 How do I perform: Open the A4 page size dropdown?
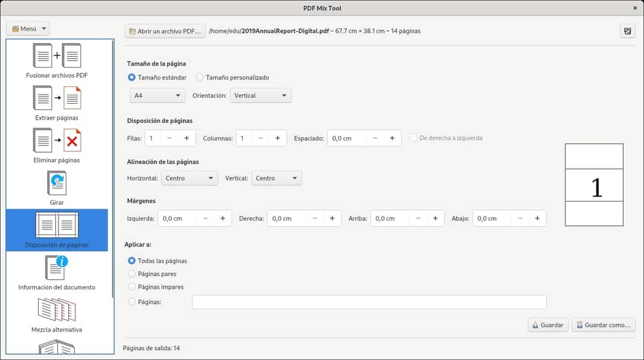(x=157, y=96)
